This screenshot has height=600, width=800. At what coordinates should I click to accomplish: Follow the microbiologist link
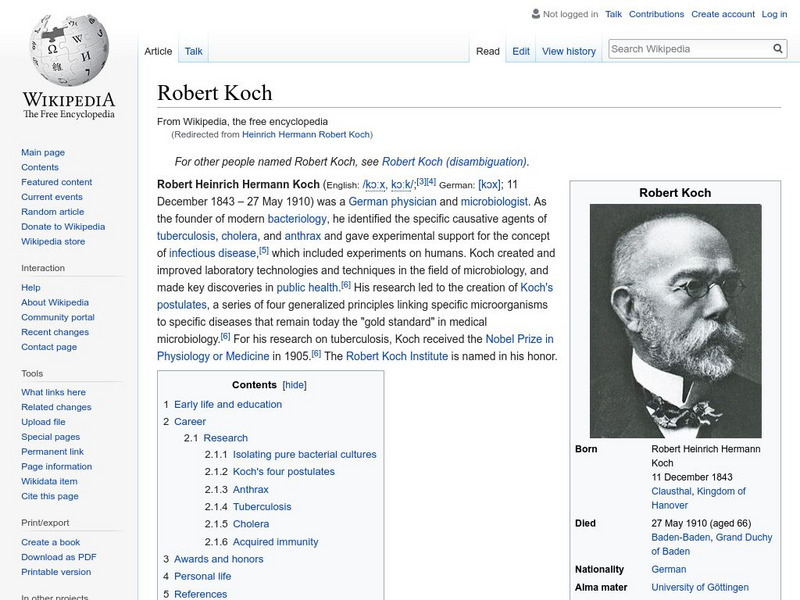[x=494, y=202]
